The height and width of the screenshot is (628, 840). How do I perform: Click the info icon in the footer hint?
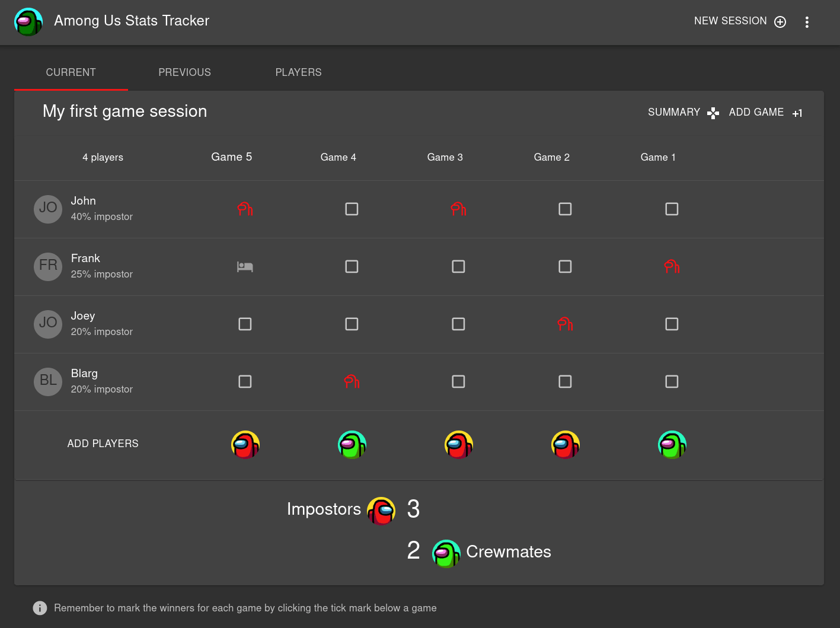(x=40, y=608)
